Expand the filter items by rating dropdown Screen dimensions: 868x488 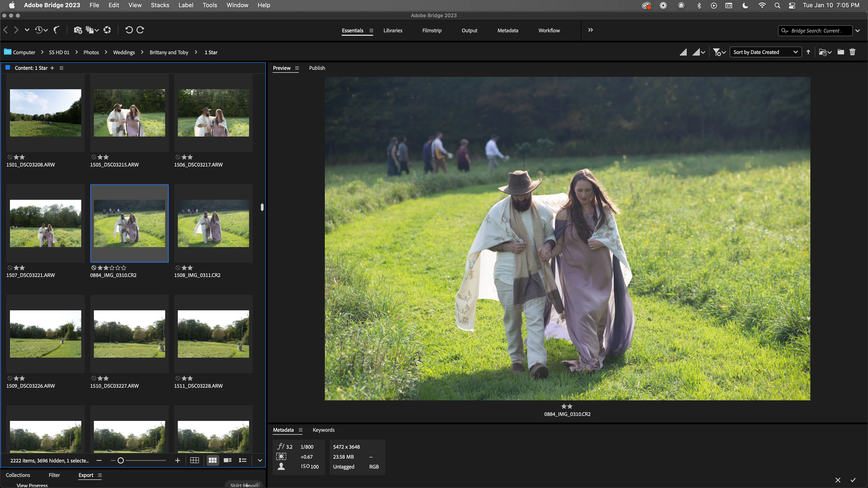[719, 52]
